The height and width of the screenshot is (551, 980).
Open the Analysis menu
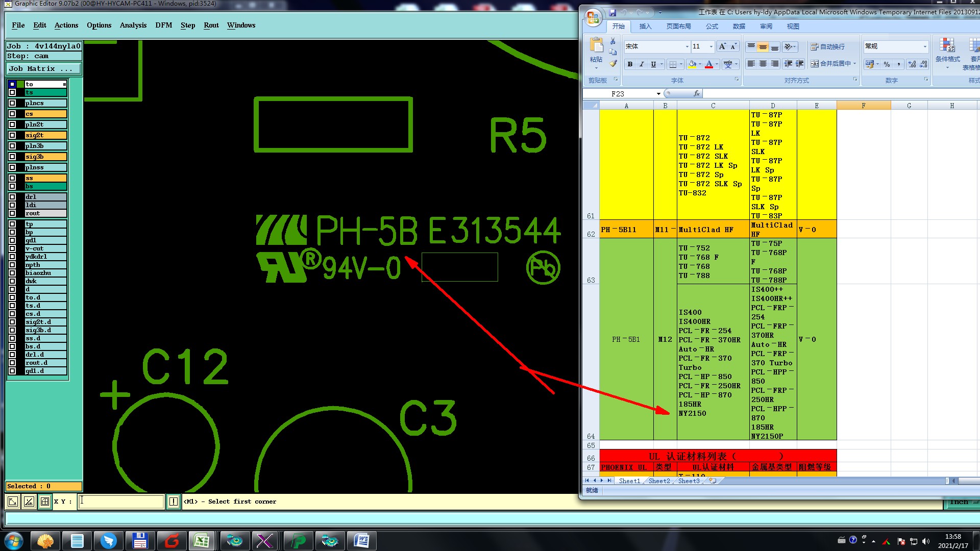(x=133, y=25)
